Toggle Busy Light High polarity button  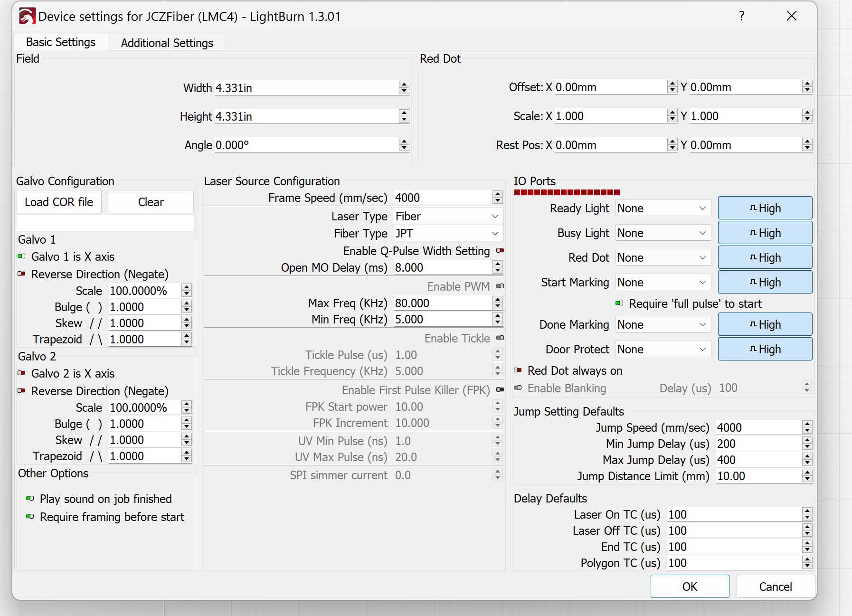[765, 233]
